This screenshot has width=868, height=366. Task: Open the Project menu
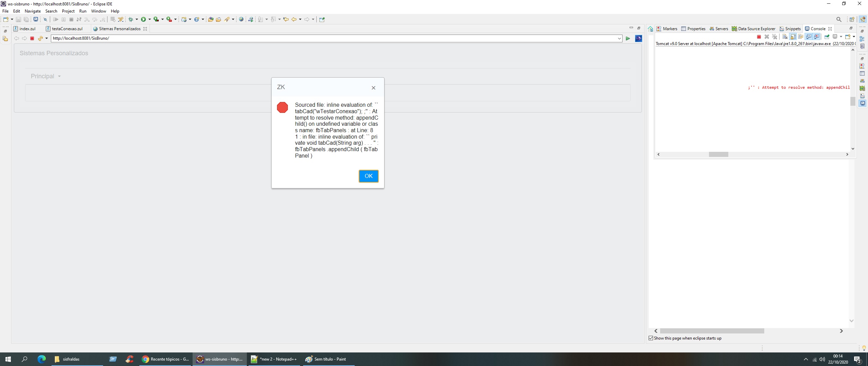68,11
